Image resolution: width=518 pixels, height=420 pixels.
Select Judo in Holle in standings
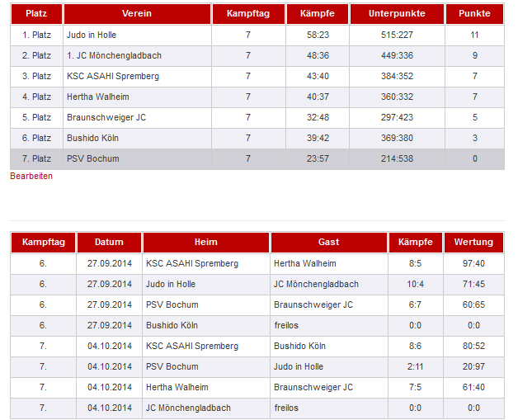pyautogui.click(x=92, y=35)
